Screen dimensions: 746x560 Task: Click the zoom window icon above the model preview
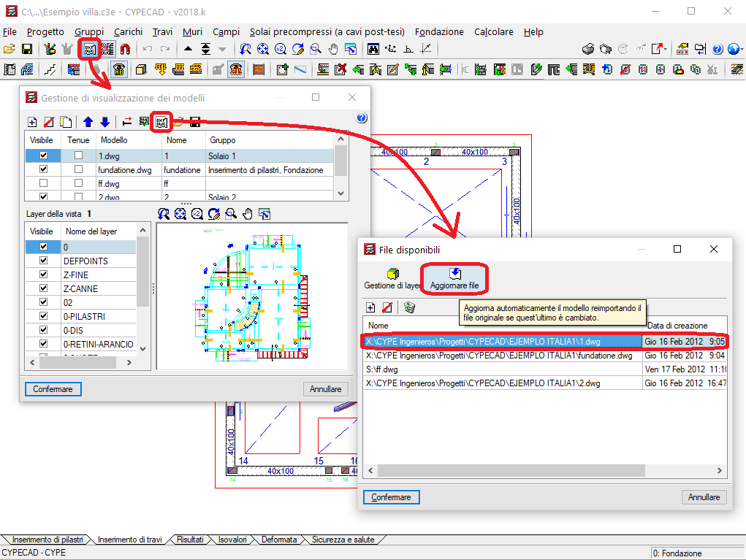pos(231,214)
